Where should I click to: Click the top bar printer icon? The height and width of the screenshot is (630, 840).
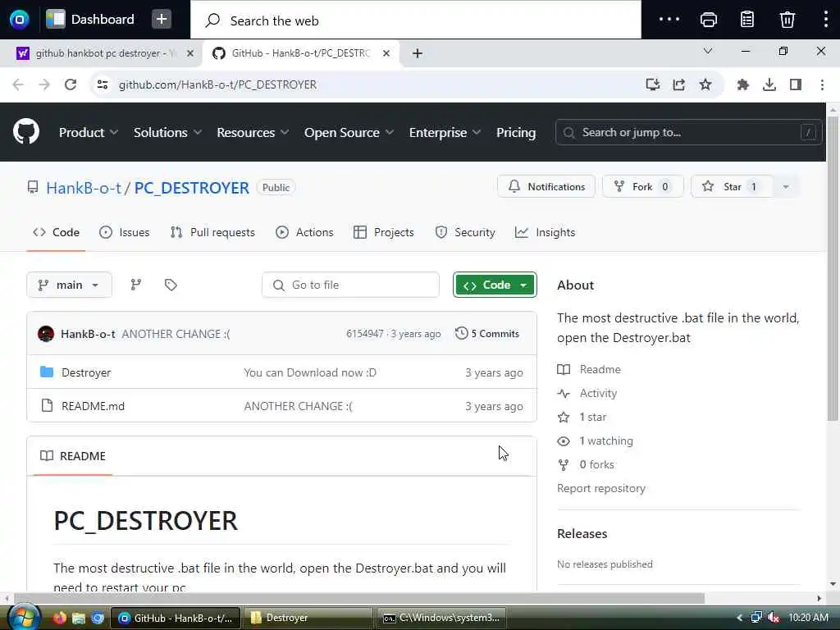(x=708, y=20)
